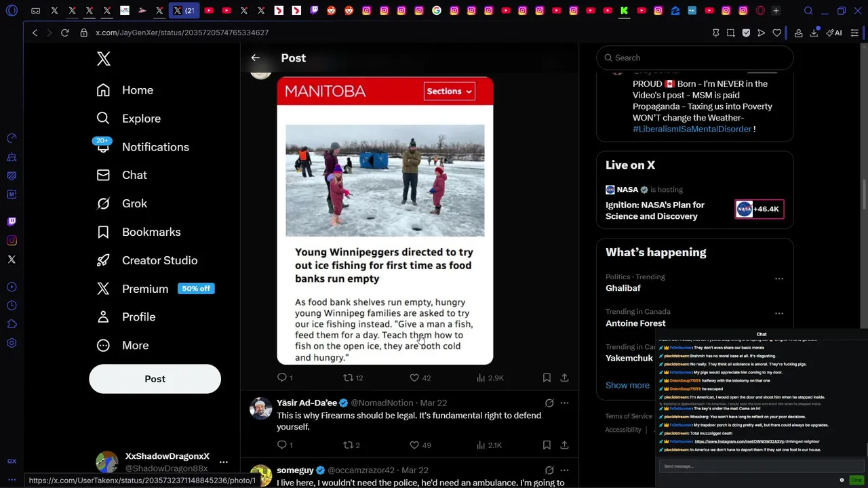Open more options on someguy's reply
868x488 pixels.
coord(564,470)
